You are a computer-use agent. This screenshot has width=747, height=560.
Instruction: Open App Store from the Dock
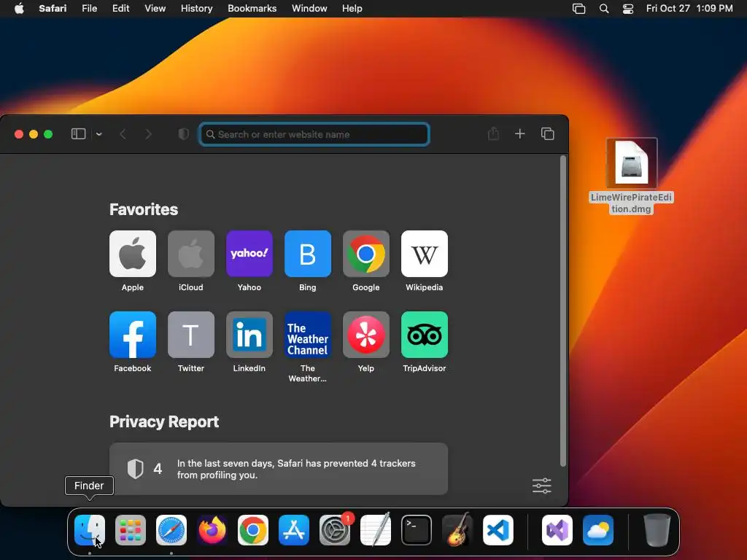[294, 530]
